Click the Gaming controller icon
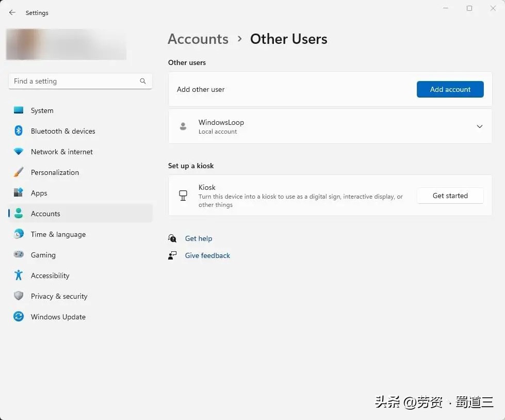 click(19, 255)
